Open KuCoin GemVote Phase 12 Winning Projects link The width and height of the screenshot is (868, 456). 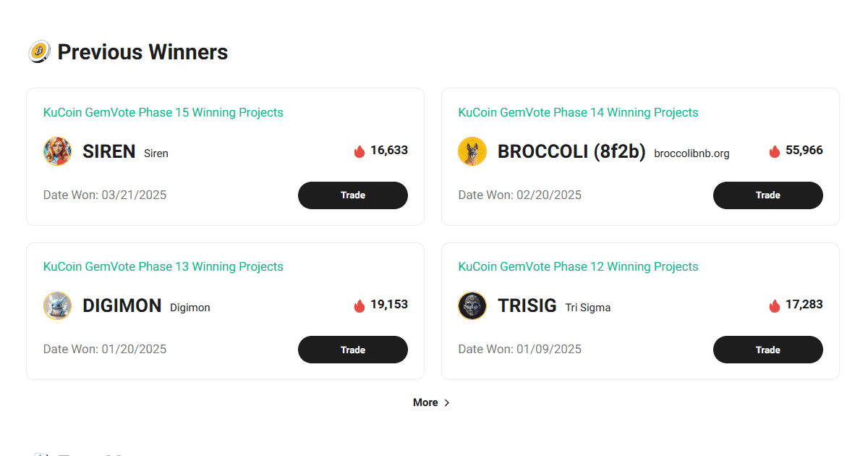[578, 266]
